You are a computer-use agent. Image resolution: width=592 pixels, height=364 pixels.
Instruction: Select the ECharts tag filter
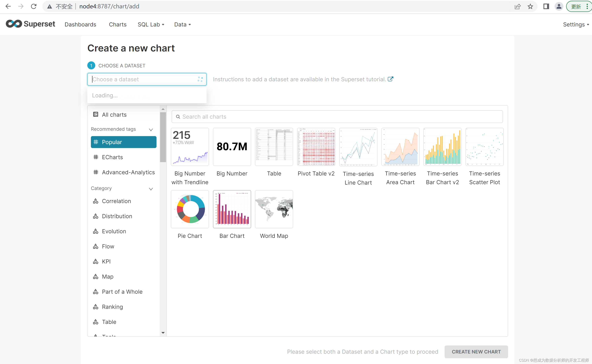point(112,157)
